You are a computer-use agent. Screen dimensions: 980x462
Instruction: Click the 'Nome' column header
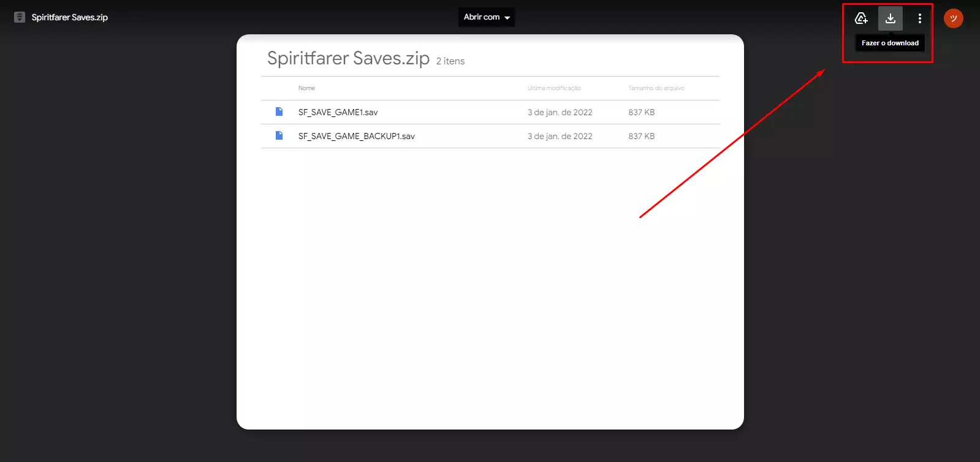(306, 88)
